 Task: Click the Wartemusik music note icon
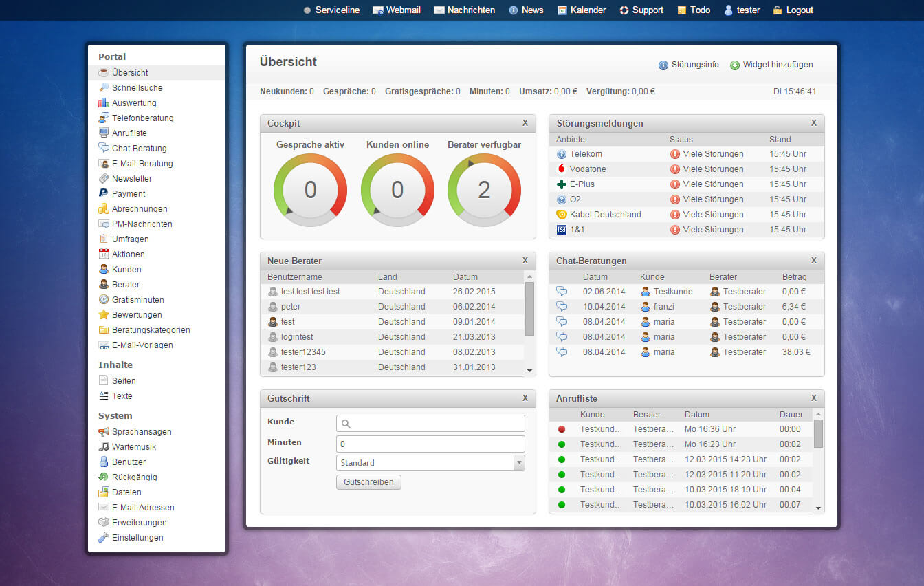104,446
